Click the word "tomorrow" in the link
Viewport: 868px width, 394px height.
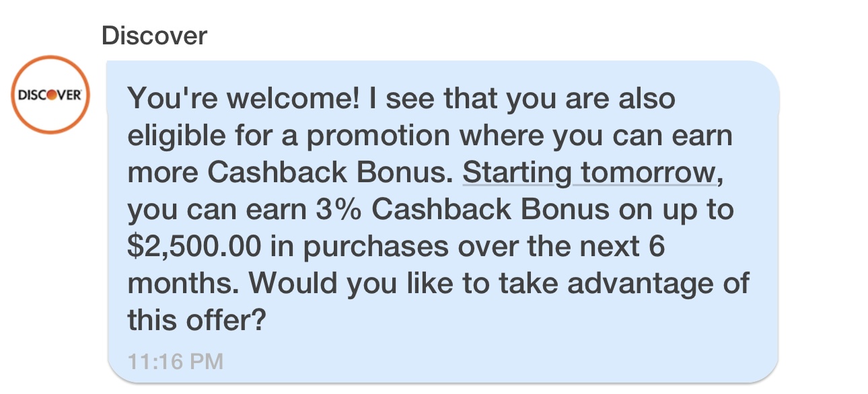click(x=647, y=173)
